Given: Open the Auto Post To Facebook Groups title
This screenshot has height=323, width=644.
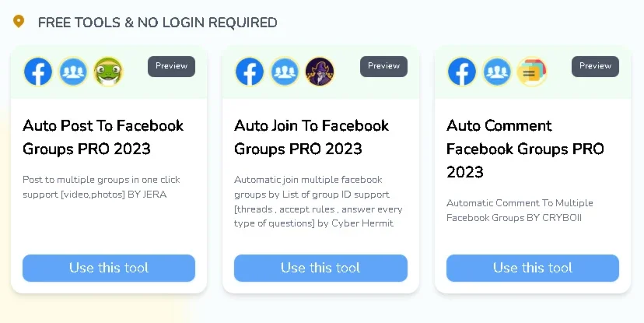Looking at the screenshot, I should click(x=103, y=137).
